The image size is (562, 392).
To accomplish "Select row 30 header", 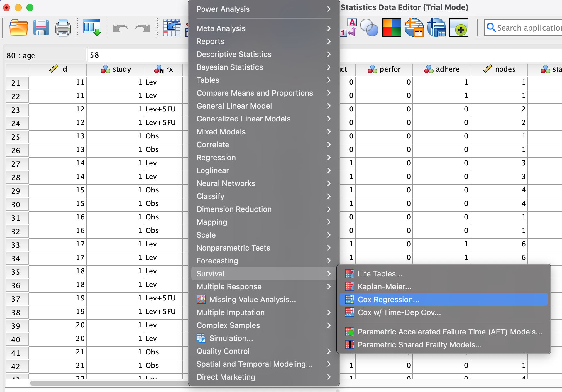I will 16,205.
